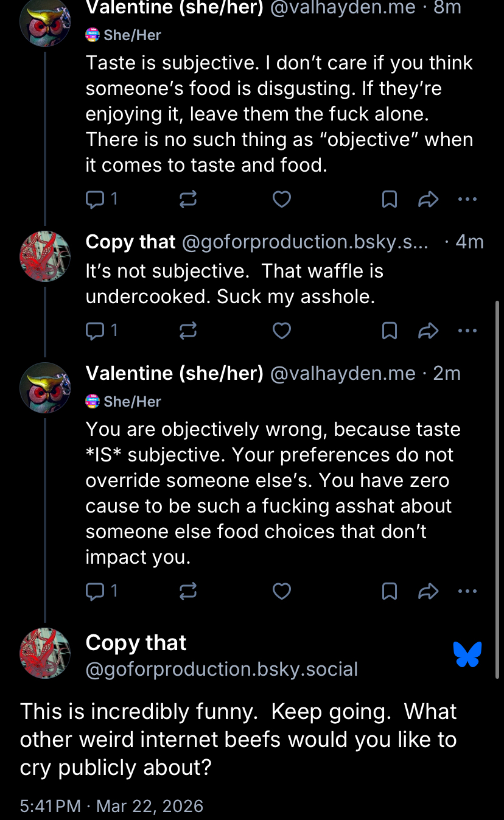Open more options on 'Taste is subjective' post
The width and height of the screenshot is (504, 820).
click(467, 199)
